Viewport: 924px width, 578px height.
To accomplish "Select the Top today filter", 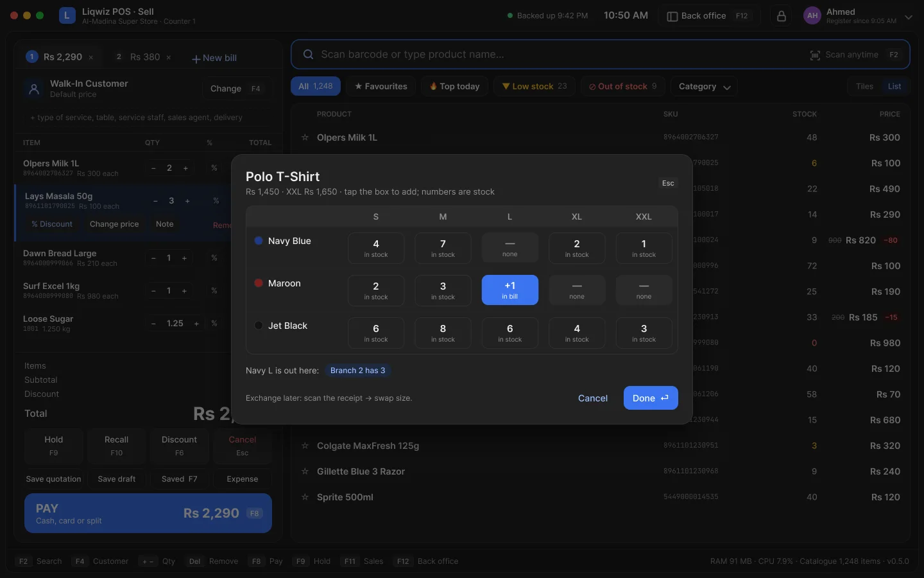I will tap(455, 87).
